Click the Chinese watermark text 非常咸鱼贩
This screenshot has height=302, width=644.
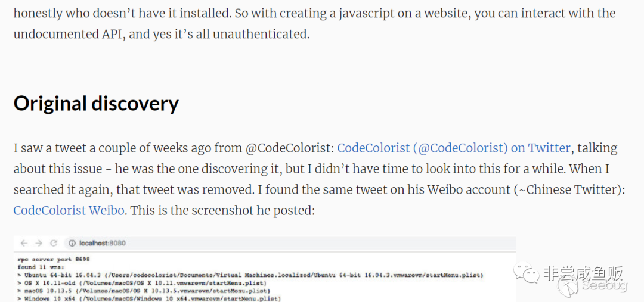click(584, 273)
